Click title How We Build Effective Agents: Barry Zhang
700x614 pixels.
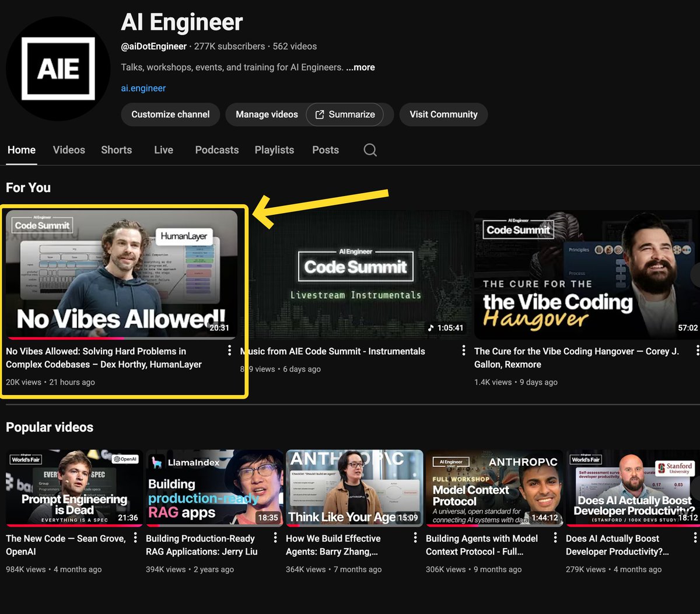333,545
